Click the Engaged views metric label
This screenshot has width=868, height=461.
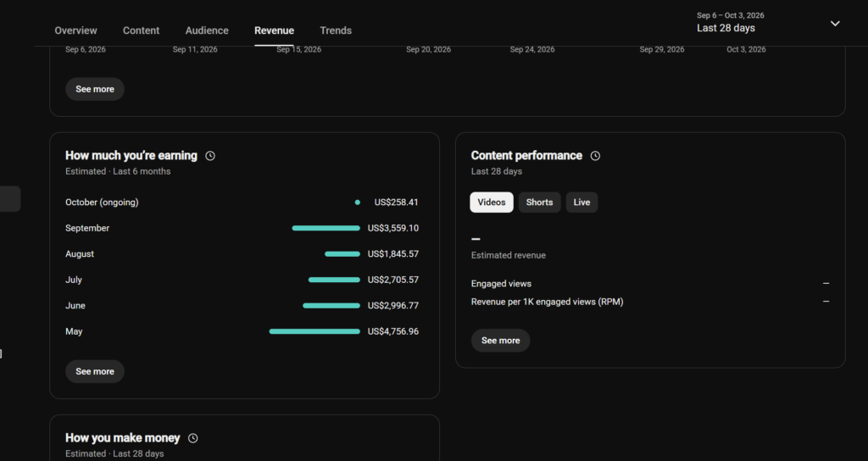501,284
